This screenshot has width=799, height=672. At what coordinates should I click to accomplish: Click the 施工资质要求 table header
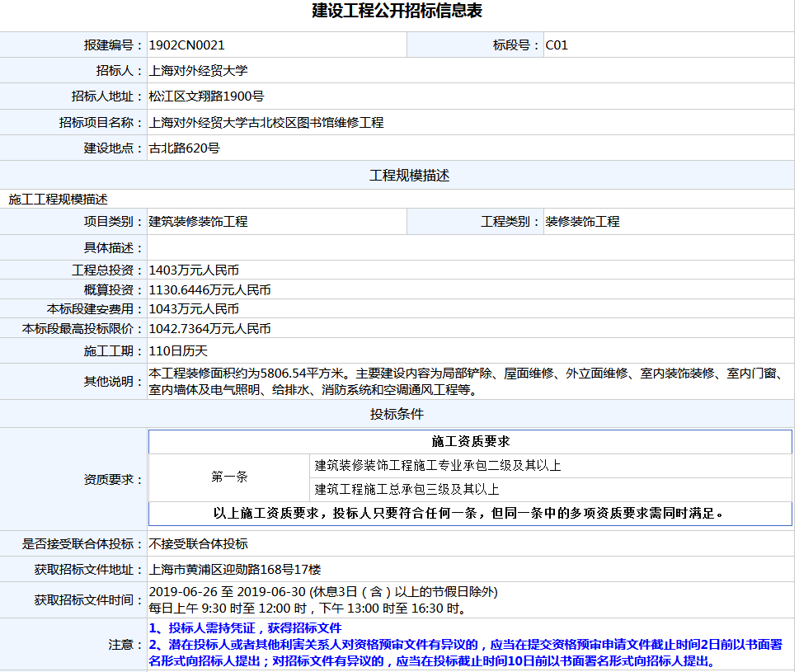(x=470, y=442)
